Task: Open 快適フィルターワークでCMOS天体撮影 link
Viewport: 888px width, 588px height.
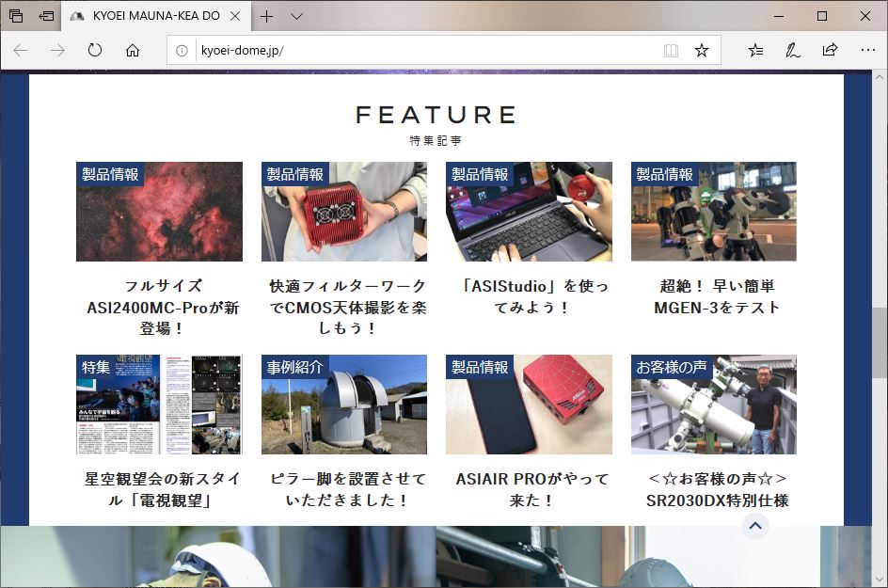Action: coord(347,307)
